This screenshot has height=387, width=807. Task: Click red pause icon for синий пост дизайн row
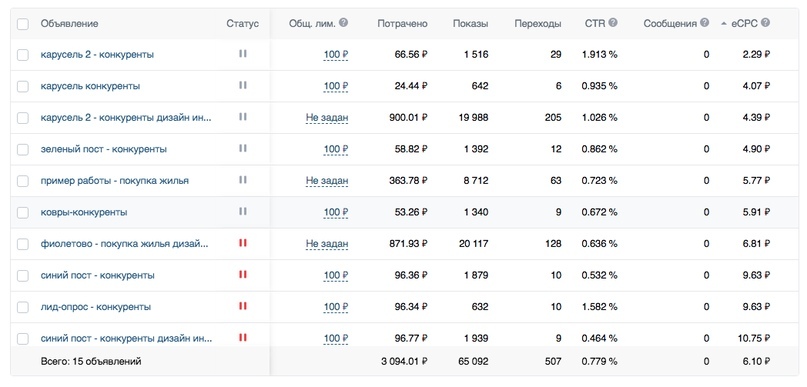click(243, 338)
